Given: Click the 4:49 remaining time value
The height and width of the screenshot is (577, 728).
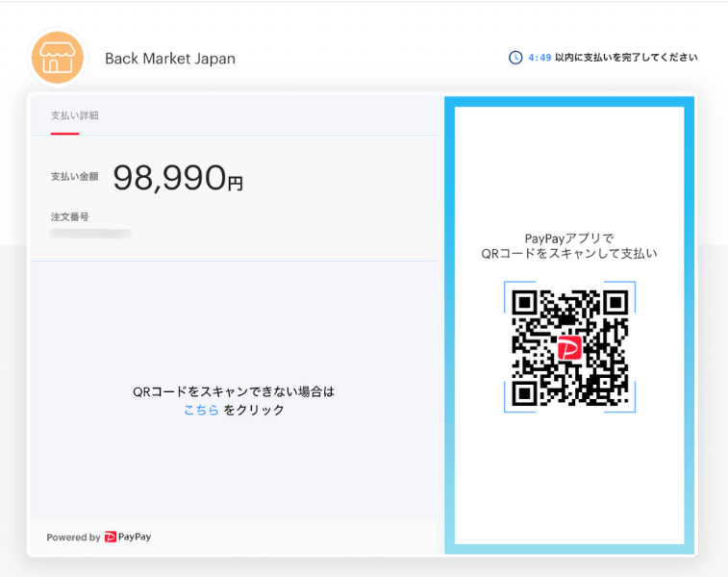Looking at the screenshot, I should [x=540, y=58].
